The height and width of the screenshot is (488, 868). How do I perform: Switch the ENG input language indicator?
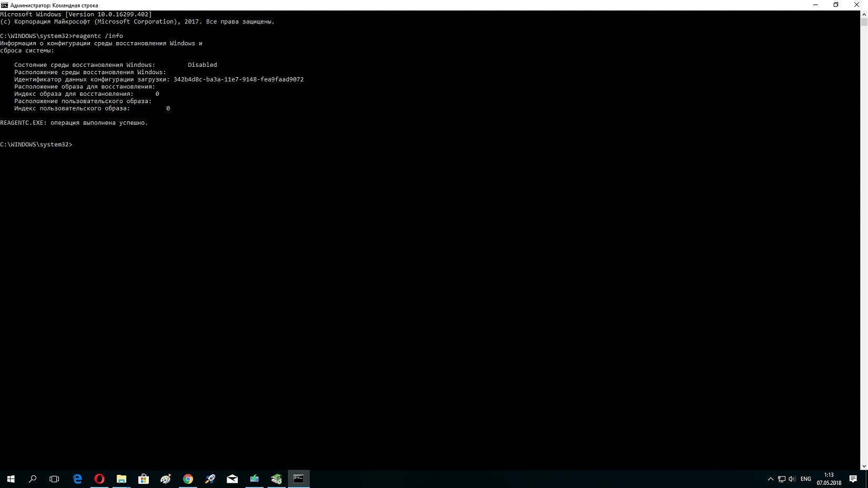pyautogui.click(x=805, y=479)
